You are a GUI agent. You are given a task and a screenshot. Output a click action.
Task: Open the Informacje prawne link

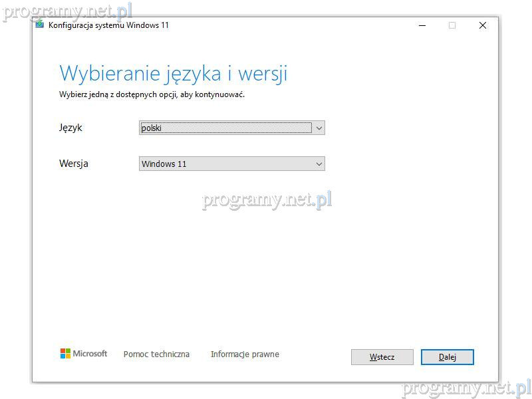click(245, 354)
